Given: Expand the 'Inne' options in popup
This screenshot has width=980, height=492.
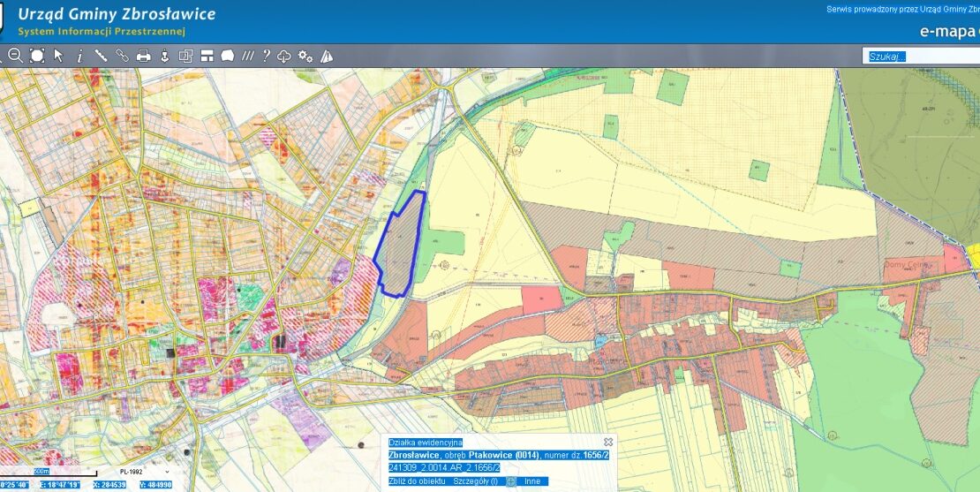Looking at the screenshot, I should coord(532,481).
